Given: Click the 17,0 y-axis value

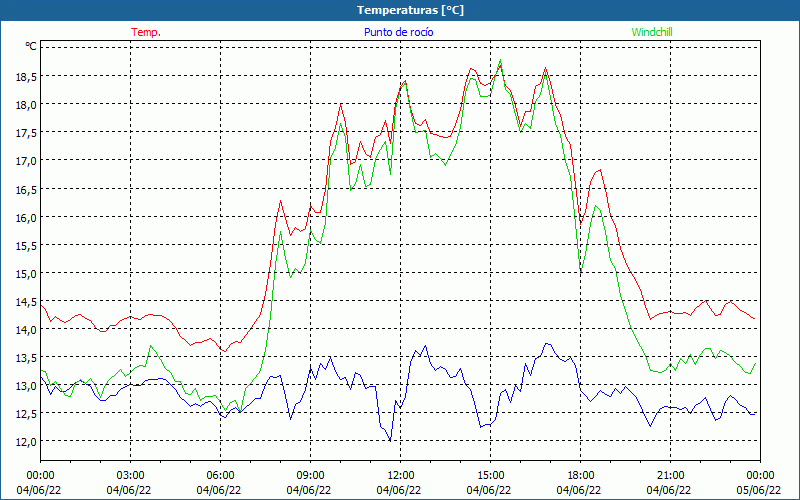Looking at the screenshot, I should pos(28,161).
